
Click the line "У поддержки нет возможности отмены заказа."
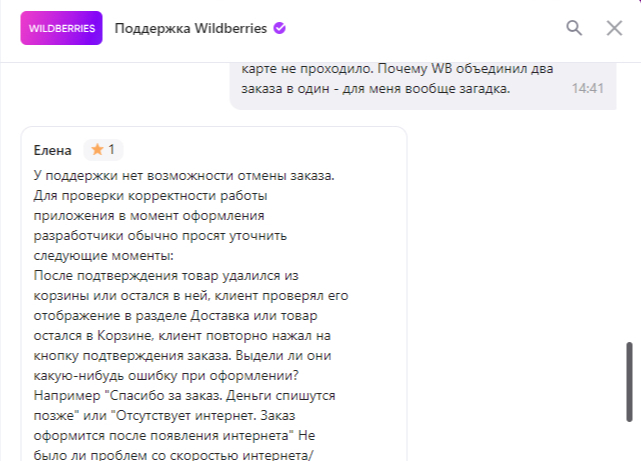[184, 175]
